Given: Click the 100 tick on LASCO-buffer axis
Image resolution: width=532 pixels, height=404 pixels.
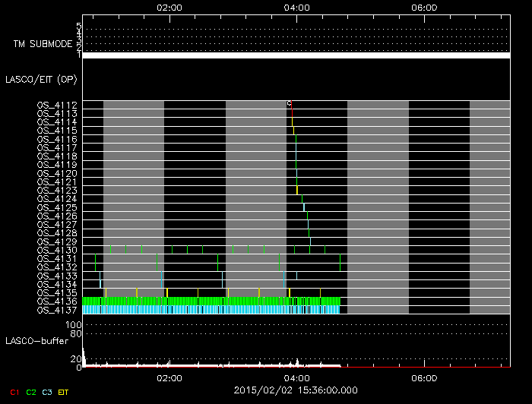Looking at the screenshot, I should tap(74, 325).
